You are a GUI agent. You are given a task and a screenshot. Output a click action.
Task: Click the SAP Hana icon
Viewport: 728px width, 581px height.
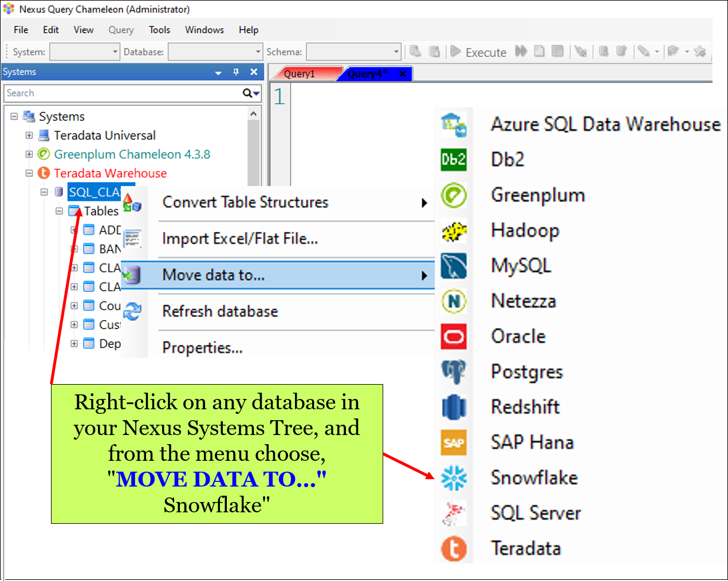coord(454,442)
